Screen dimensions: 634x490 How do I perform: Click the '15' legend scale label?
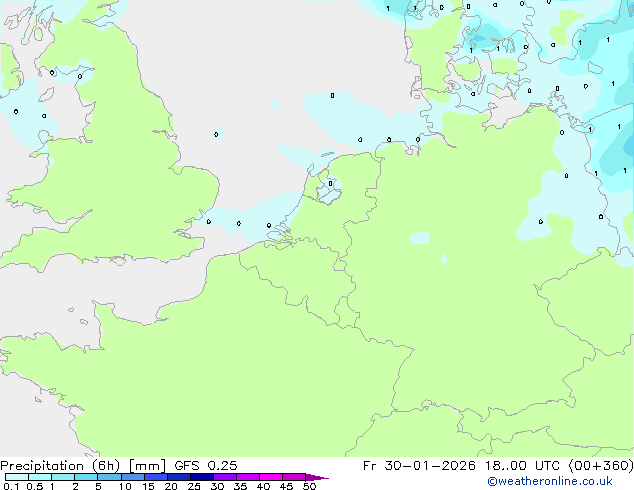click(x=148, y=486)
